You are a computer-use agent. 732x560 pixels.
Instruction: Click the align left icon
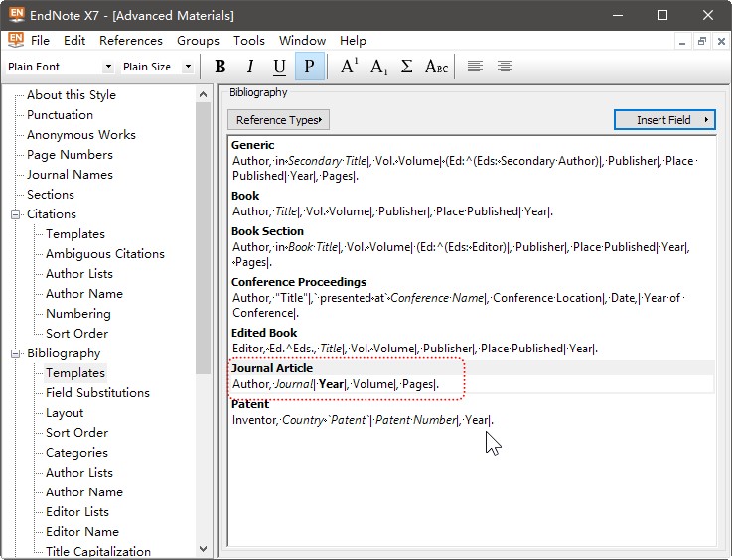476,67
